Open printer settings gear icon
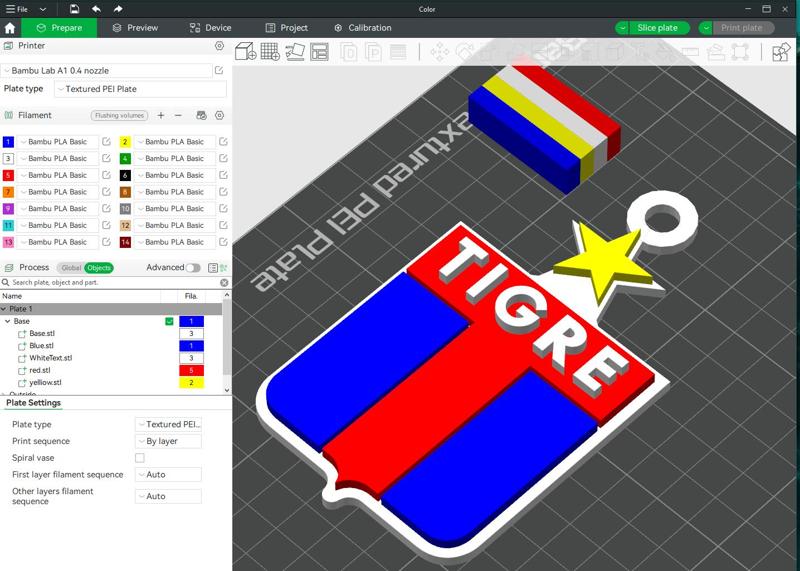Image resolution: width=800 pixels, height=571 pixels. click(x=219, y=45)
